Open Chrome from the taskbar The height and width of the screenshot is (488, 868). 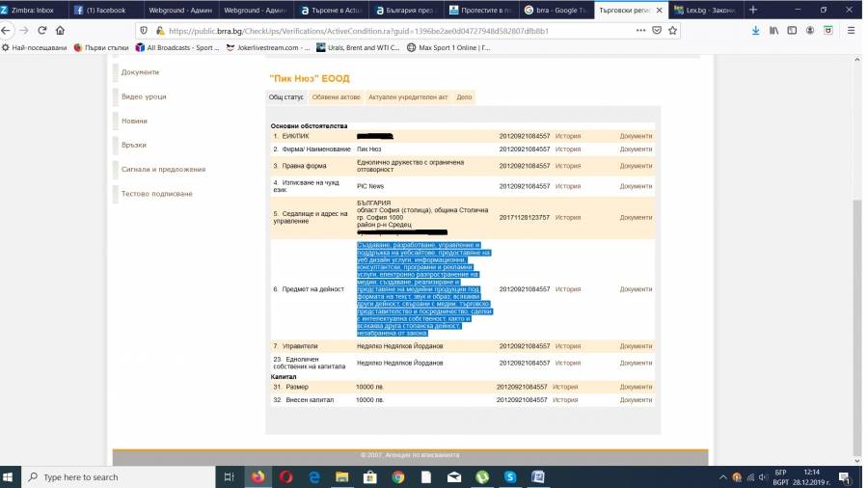point(398,476)
